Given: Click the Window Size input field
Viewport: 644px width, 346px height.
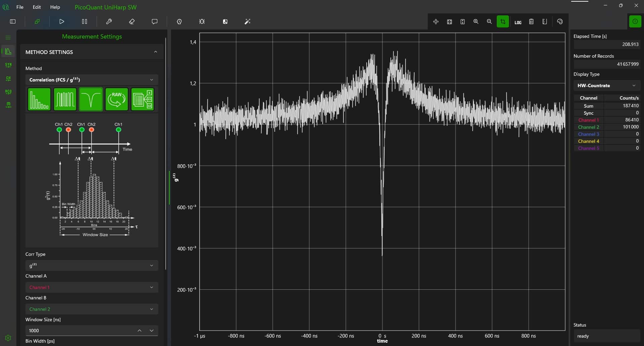Looking at the screenshot, I should (80, 331).
